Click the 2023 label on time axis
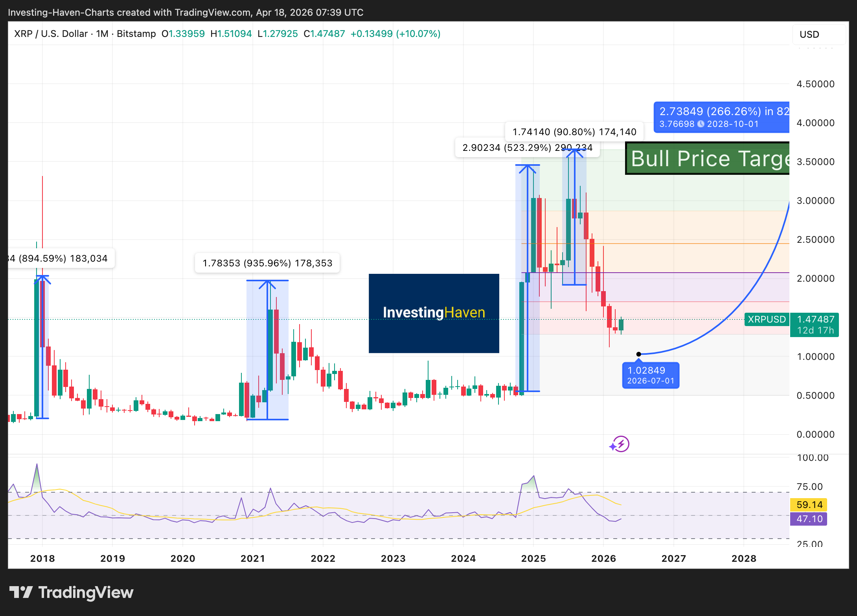Screen dimensions: 857x616 [393, 558]
